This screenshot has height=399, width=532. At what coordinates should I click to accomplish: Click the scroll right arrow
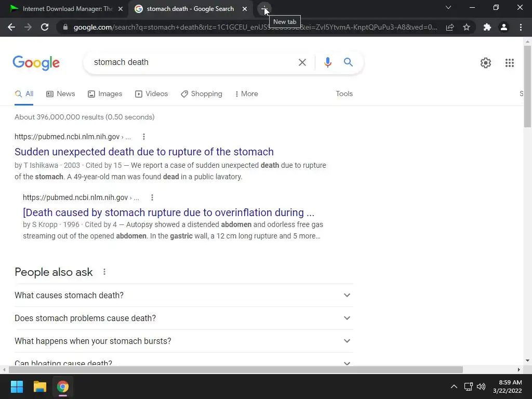coord(518,369)
